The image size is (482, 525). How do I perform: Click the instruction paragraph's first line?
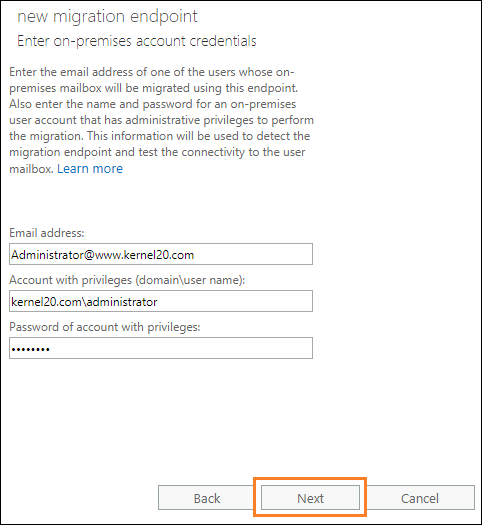[152, 72]
